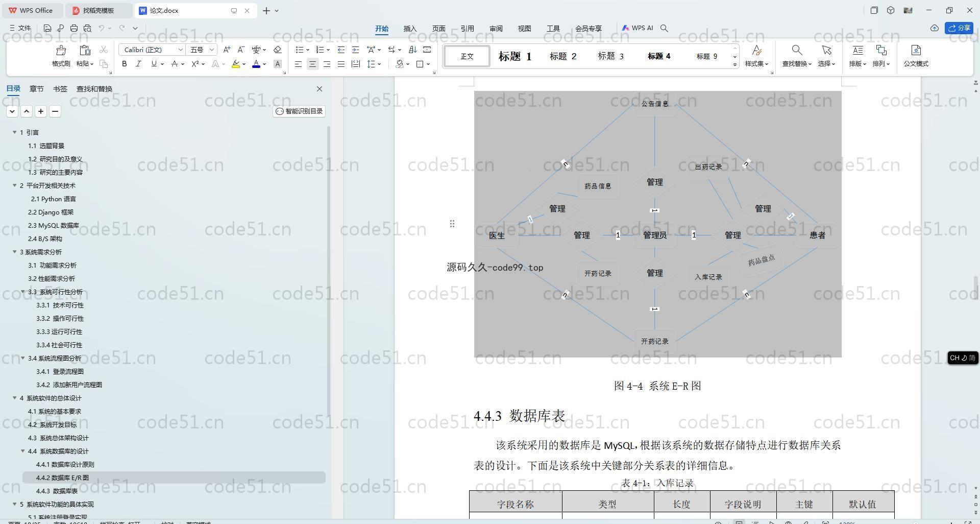Open the bullet list dropdown arrow
Screen dimensions: 980x524
click(308, 50)
